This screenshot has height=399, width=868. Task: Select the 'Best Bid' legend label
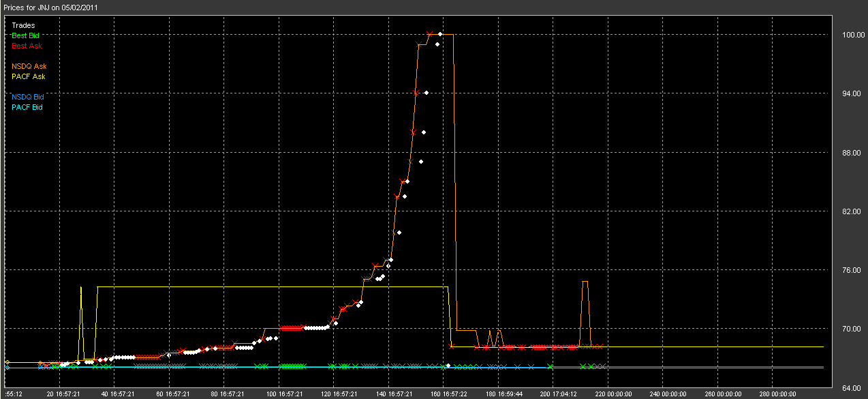click(26, 35)
